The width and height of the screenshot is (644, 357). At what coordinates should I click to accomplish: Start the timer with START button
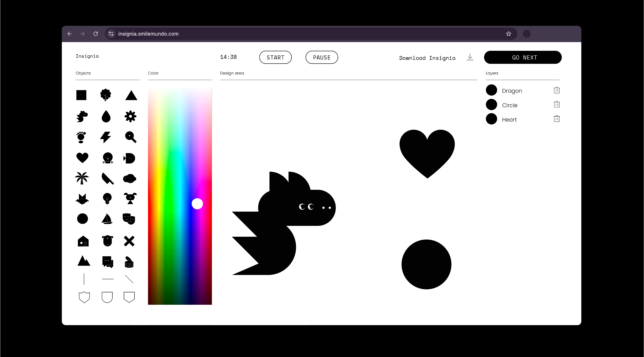pyautogui.click(x=275, y=57)
